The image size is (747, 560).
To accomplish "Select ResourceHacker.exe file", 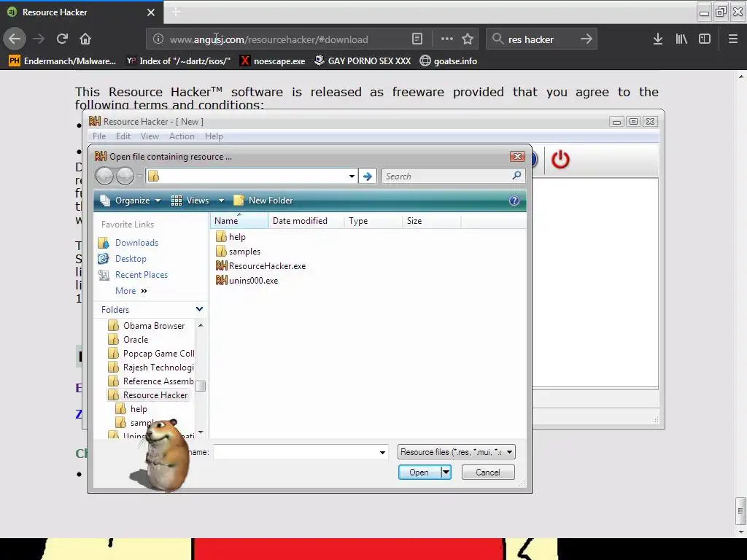I will point(261,265).
